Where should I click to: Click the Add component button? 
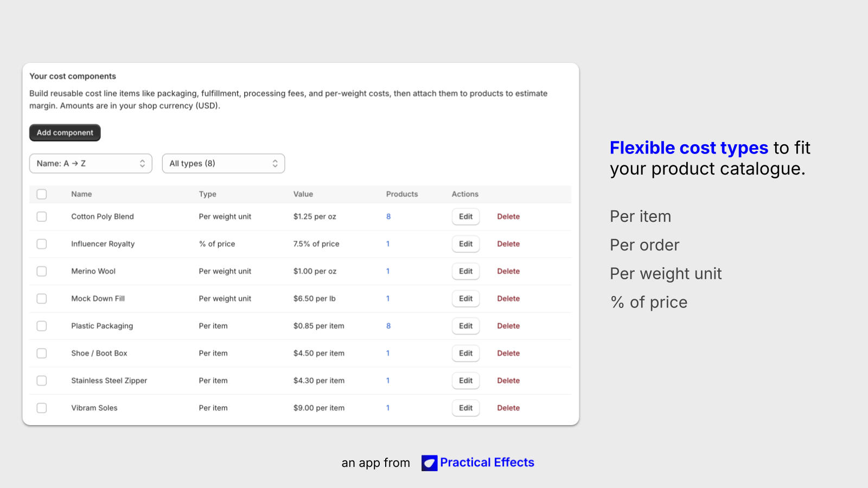click(x=65, y=133)
